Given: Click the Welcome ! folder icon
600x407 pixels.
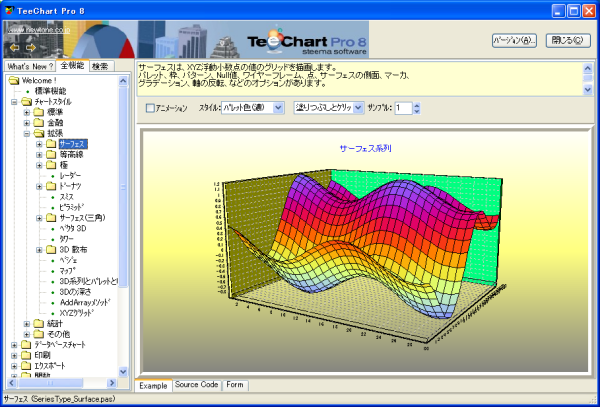Looking at the screenshot, I should pyautogui.click(x=14, y=80).
